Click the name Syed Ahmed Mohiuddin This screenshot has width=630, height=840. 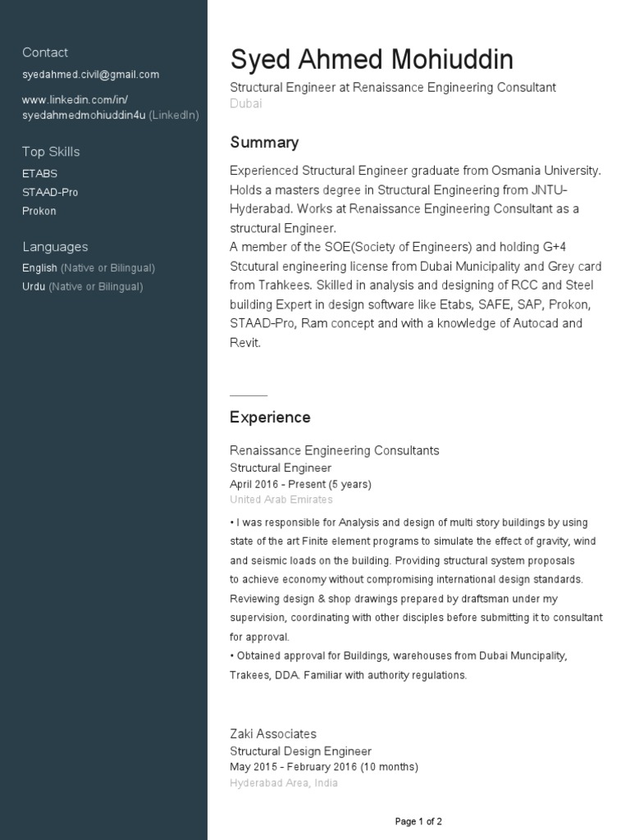point(372,59)
